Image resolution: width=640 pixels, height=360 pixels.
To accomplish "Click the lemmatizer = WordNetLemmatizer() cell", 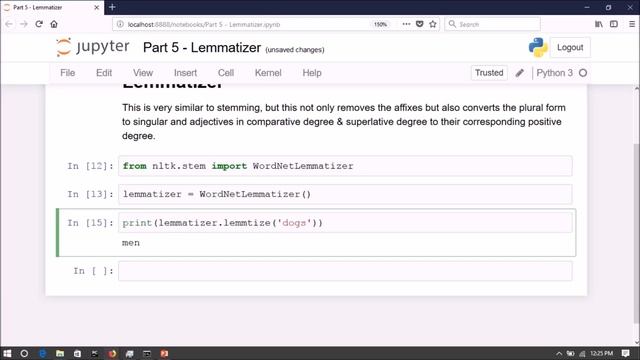I will pos(345,194).
